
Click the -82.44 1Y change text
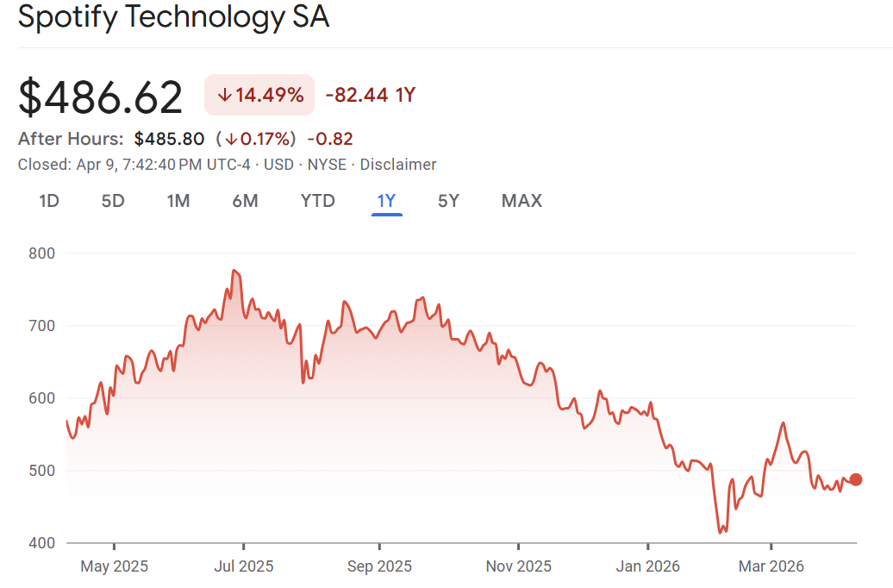pyautogui.click(x=370, y=96)
